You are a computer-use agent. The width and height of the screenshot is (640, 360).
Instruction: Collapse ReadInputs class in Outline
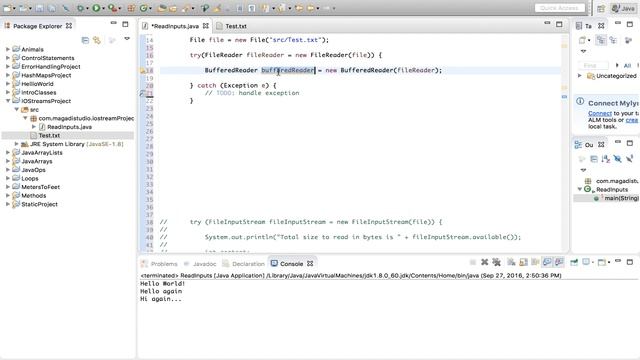click(580, 189)
